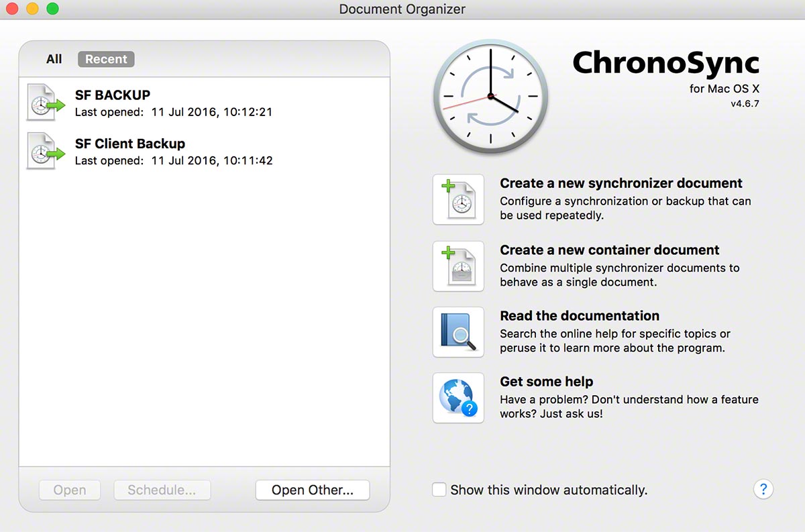Screen dimensions: 805x532
Task: Click the new container document icon
Action: pos(458,266)
